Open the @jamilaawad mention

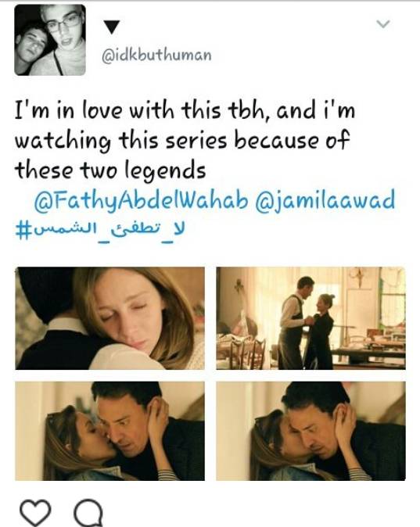(x=325, y=200)
